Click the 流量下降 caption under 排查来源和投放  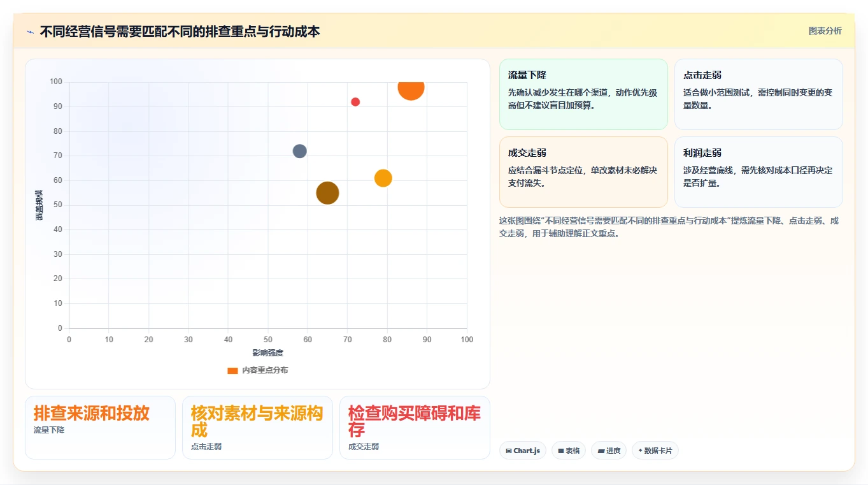click(x=49, y=430)
